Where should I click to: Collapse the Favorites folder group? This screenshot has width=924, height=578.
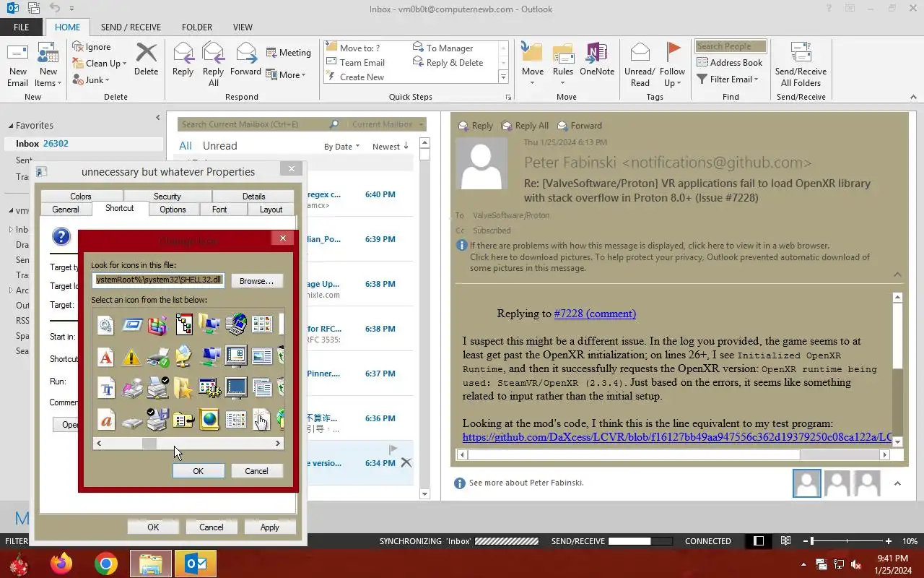point(10,126)
